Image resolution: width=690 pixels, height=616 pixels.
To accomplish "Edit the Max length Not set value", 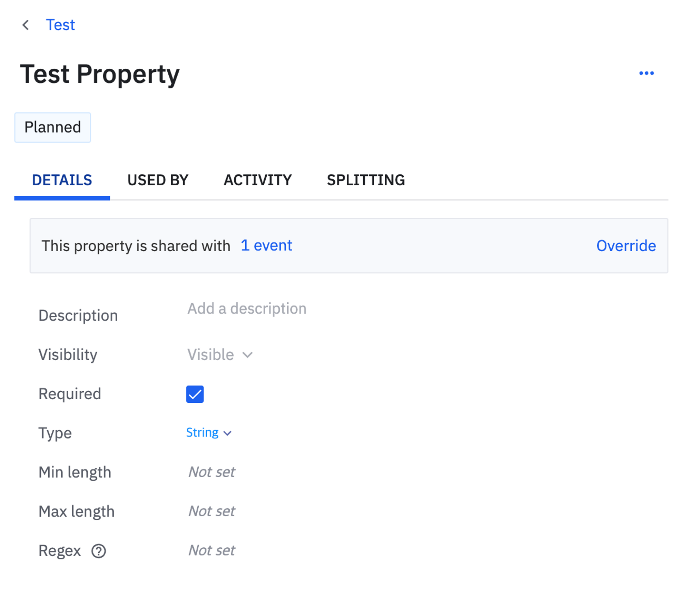I will point(211,511).
